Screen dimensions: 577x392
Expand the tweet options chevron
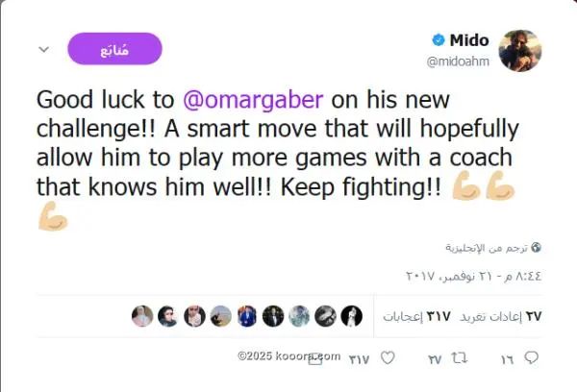pyautogui.click(x=44, y=49)
